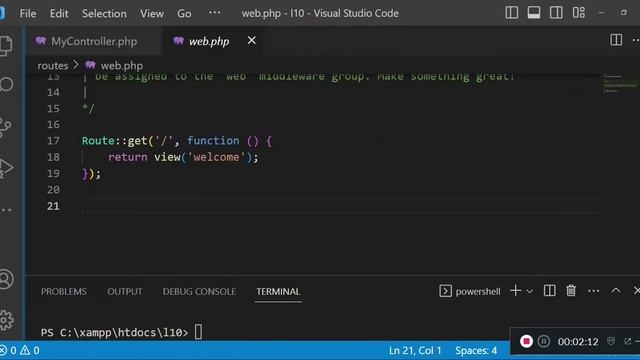
Task: Click the recording timer 00:02:12
Action: pos(578,342)
